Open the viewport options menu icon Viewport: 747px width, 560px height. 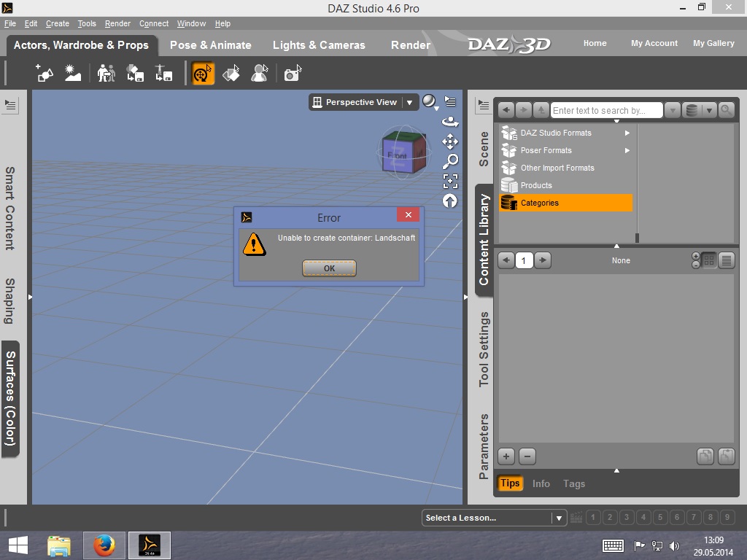450,101
